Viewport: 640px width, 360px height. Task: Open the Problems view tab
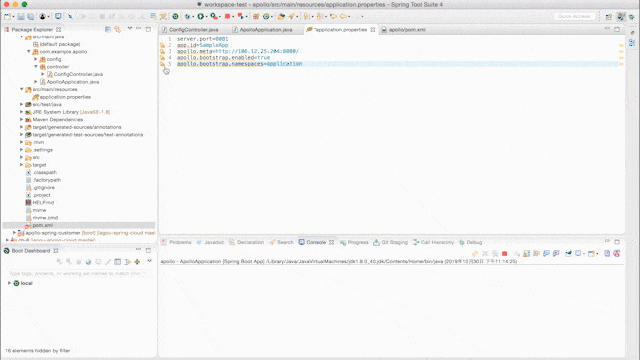point(180,242)
